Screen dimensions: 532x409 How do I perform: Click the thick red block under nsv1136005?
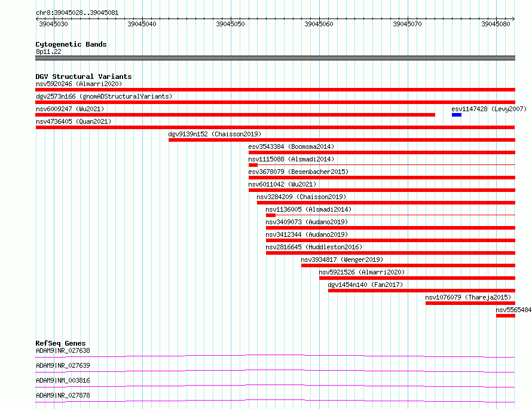271,215
